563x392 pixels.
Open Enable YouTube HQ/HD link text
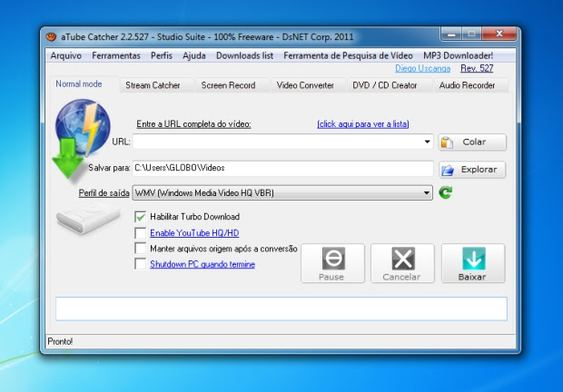194,233
